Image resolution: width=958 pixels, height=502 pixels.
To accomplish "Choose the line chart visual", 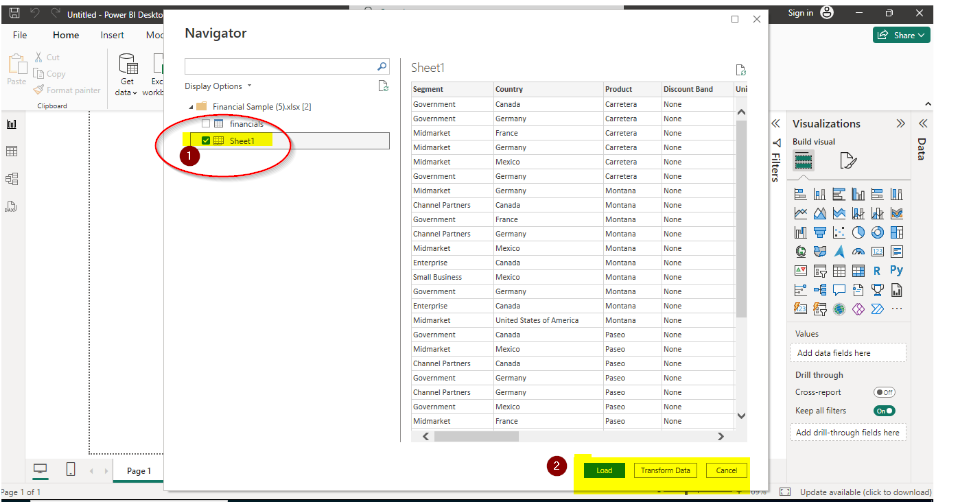I will [x=800, y=214].
